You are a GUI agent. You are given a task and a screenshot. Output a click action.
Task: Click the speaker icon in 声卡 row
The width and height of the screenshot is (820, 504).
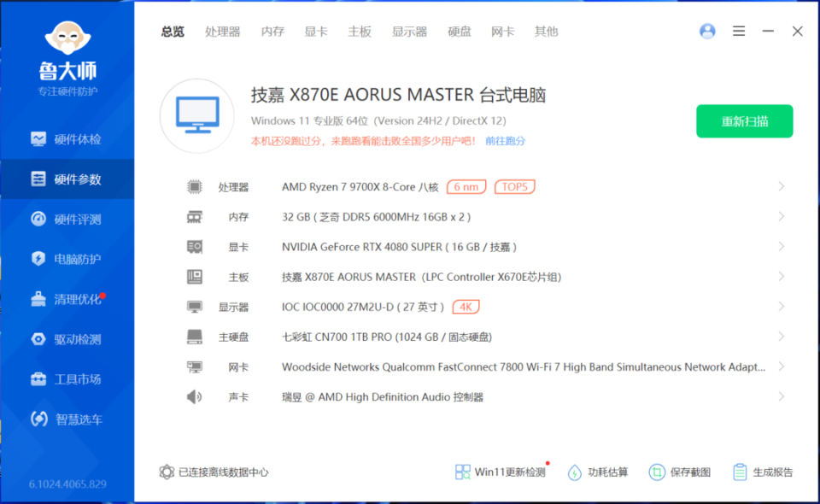pyautogui.click(x=194, y=397)
